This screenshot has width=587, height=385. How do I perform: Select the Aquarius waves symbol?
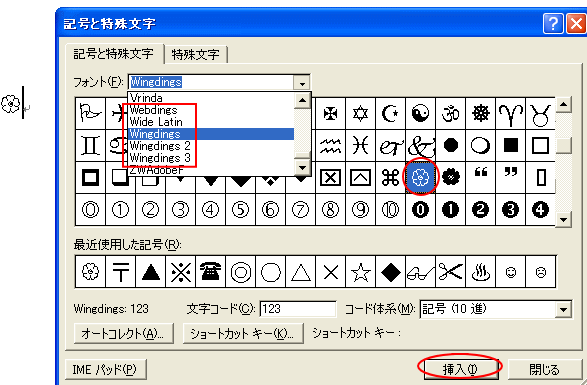[330, 145]
